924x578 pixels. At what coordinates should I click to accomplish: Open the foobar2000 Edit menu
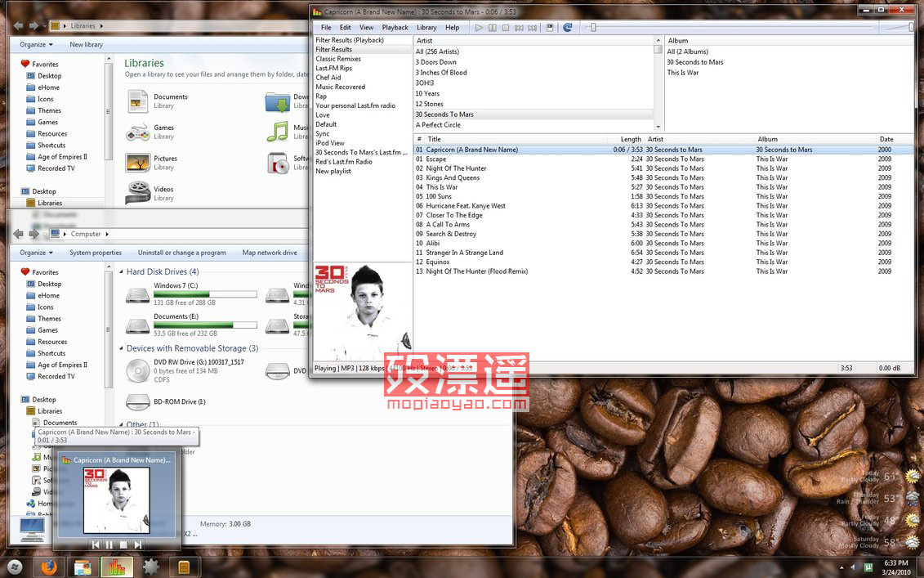point(346,28)
